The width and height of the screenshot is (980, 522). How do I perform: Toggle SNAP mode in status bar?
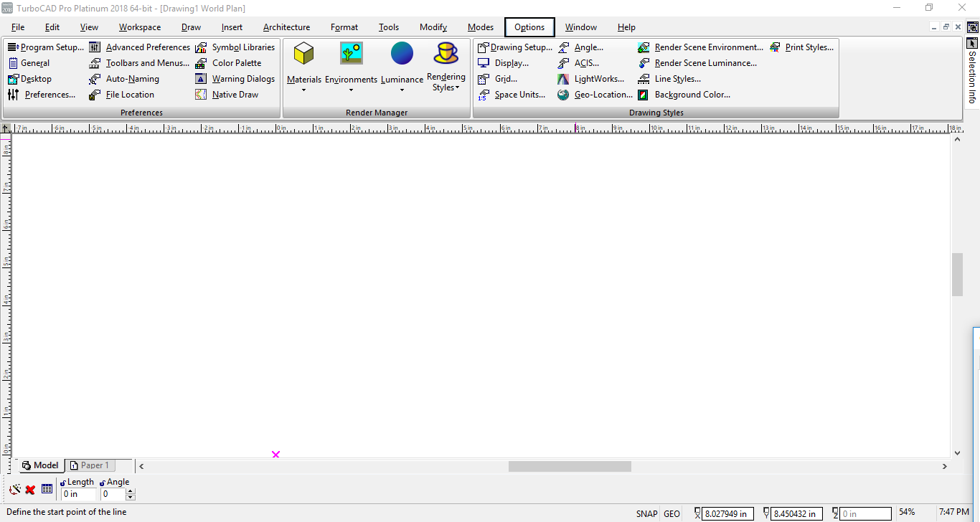coord(646,513)
